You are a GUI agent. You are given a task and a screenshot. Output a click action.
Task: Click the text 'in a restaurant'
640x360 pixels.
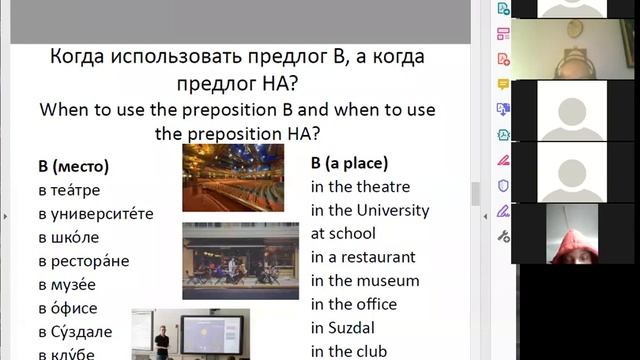click(363, 257)
